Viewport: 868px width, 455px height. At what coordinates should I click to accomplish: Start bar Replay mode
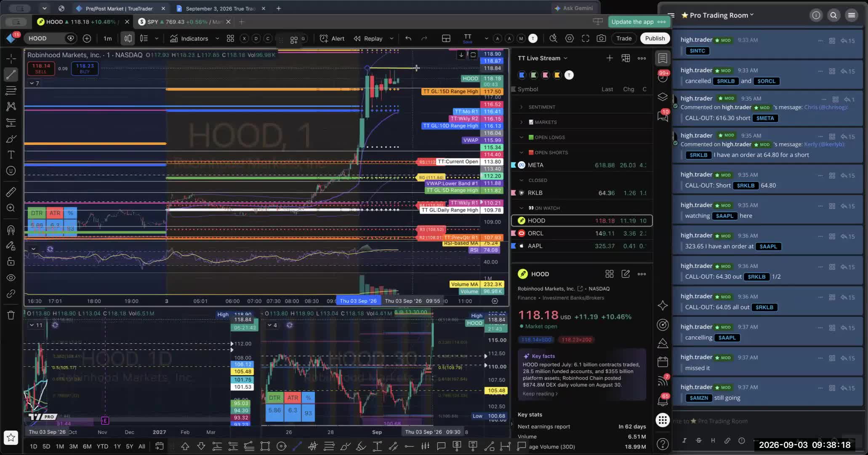(368, 38)
